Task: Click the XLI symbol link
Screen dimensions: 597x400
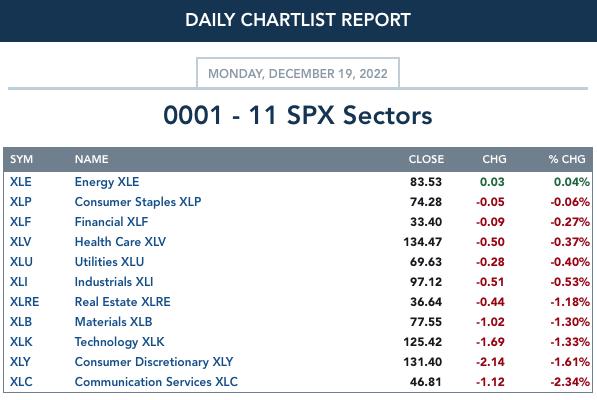Action: coord(19,282)
